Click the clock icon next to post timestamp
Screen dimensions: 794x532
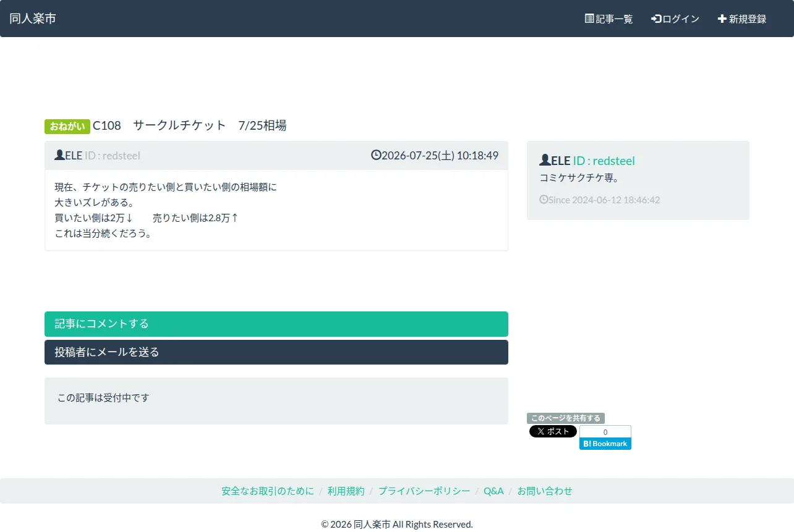376,155
